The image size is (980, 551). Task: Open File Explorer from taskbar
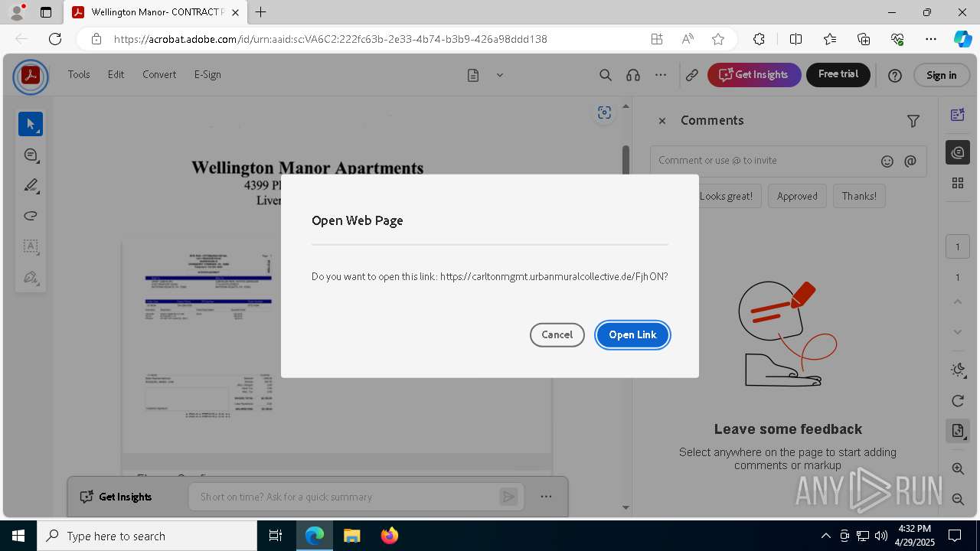(x=351, y=536)
